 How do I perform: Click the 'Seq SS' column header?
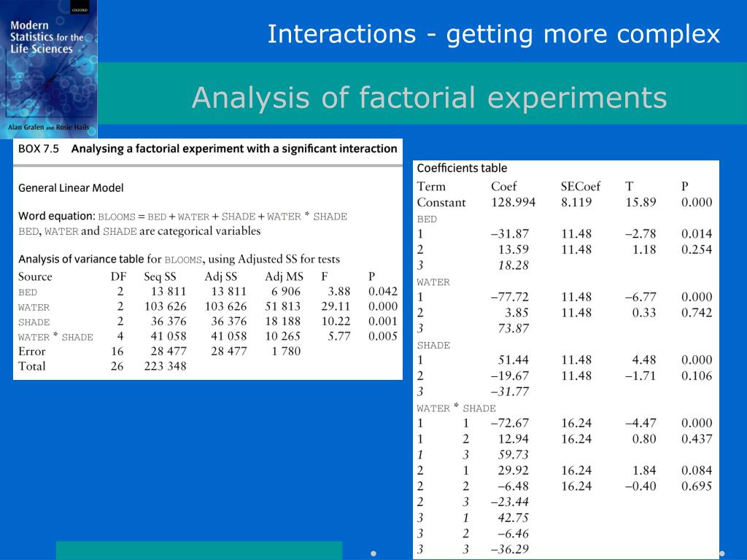click(160, 276)
